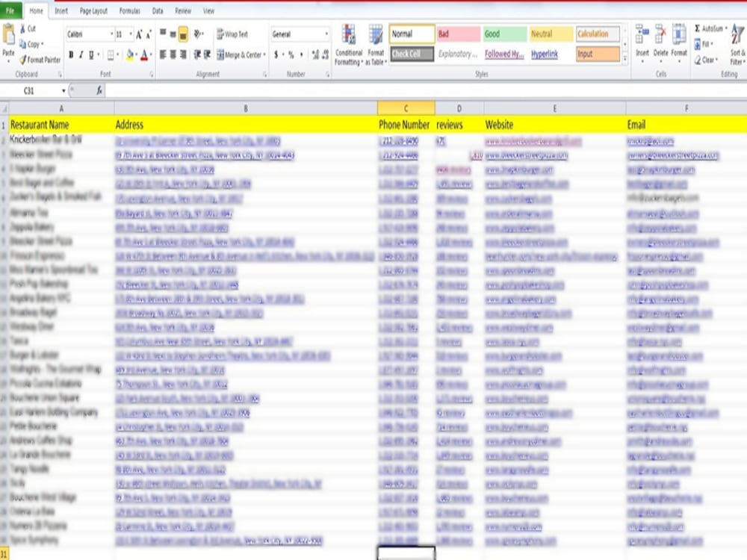Switch to the Page Layout tab

point(94,10)
